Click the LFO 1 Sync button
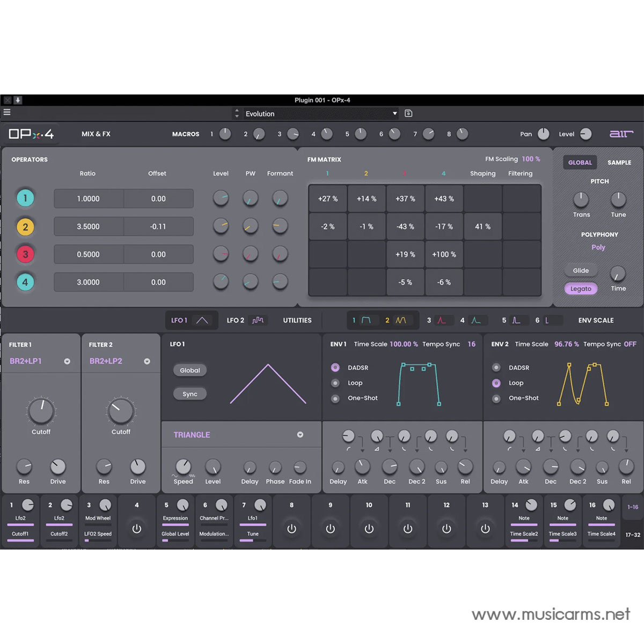 coord(190,394)
